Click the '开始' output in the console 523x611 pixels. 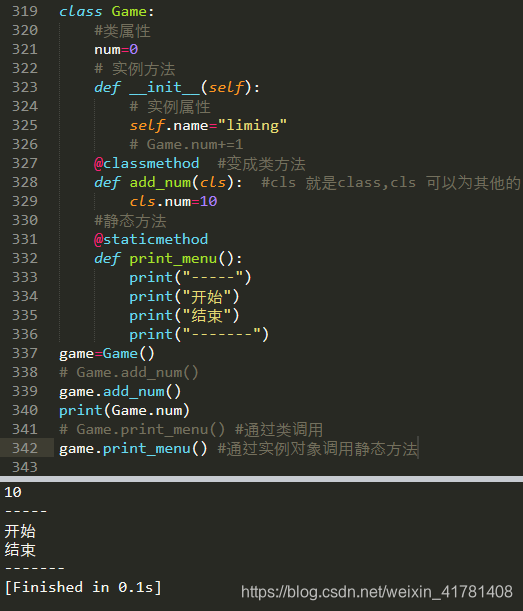coord(20,531)
